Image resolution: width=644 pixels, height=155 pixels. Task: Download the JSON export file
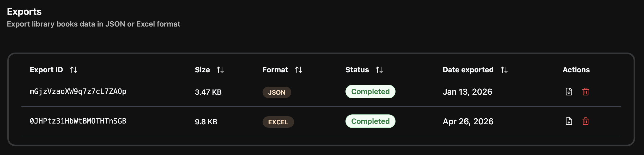click(568, 92)
